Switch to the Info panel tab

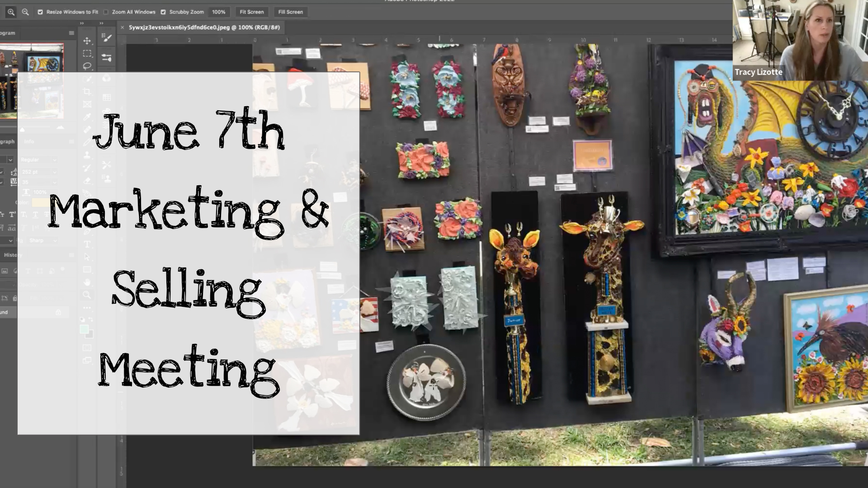(29, 141)
